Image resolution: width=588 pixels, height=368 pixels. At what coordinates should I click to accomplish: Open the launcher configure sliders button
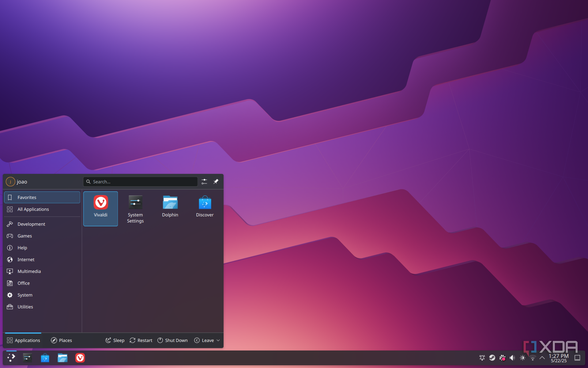point(204,182)
